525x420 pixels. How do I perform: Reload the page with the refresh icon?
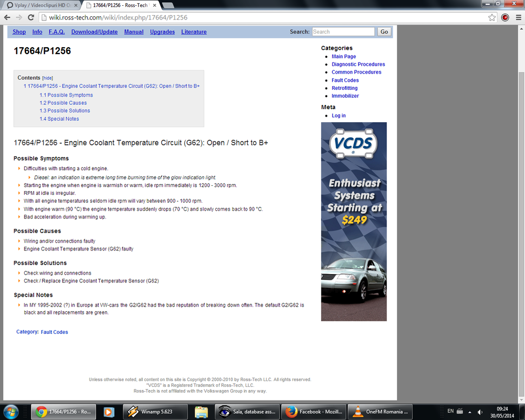click(31, 17)
